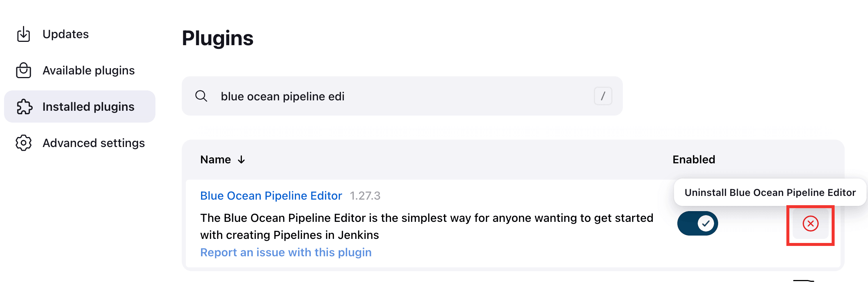Open the Blue Ocean Pipeline Editor plugin page

coord(270,196)
